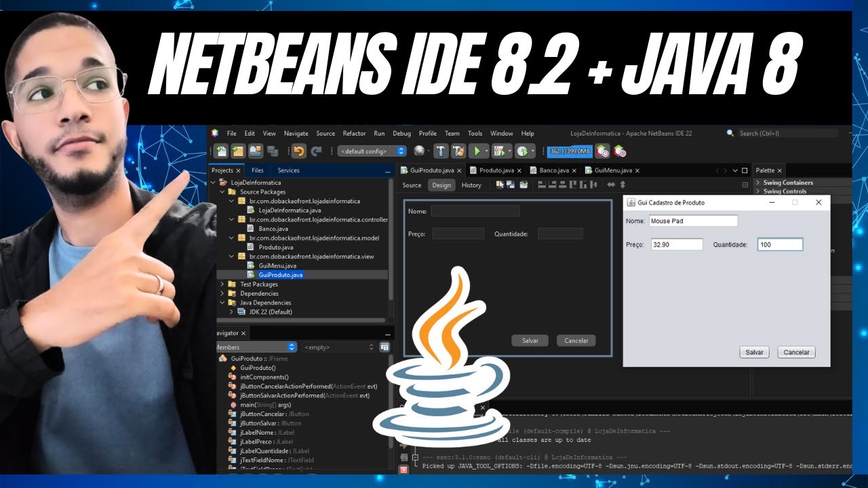Click Salvar button in the designer form
868x488 pixels.
[530, 341]
